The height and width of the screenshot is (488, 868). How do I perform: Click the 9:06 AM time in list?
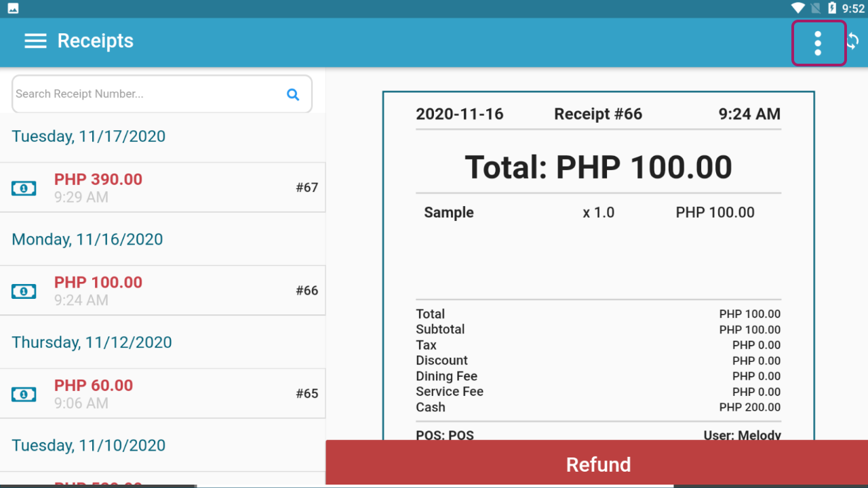point(81,403)
